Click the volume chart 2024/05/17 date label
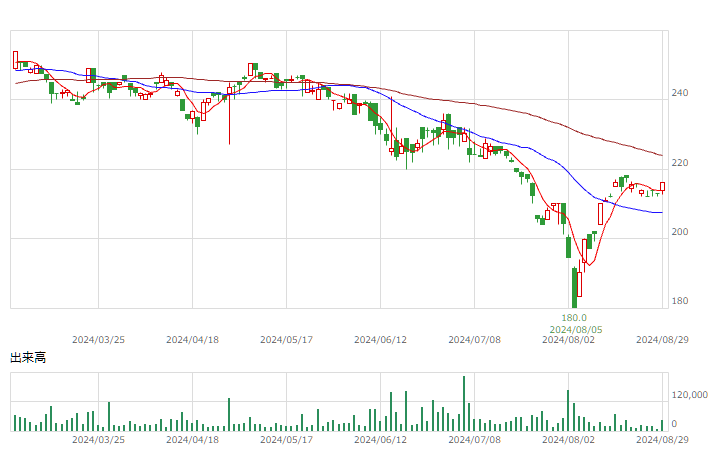 click(x=286, y=440)
